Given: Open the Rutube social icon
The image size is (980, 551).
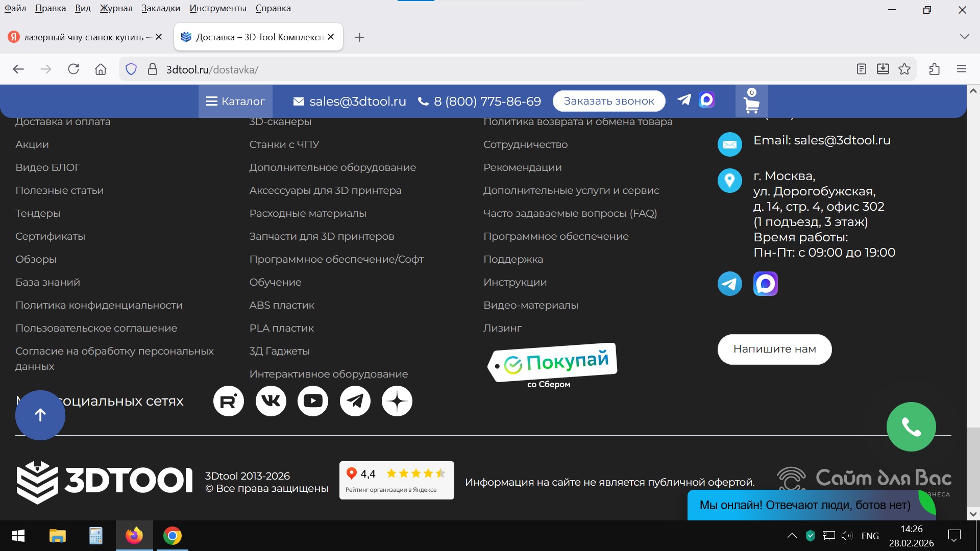Looking at the screenshot, I should (x=228, y=401).
